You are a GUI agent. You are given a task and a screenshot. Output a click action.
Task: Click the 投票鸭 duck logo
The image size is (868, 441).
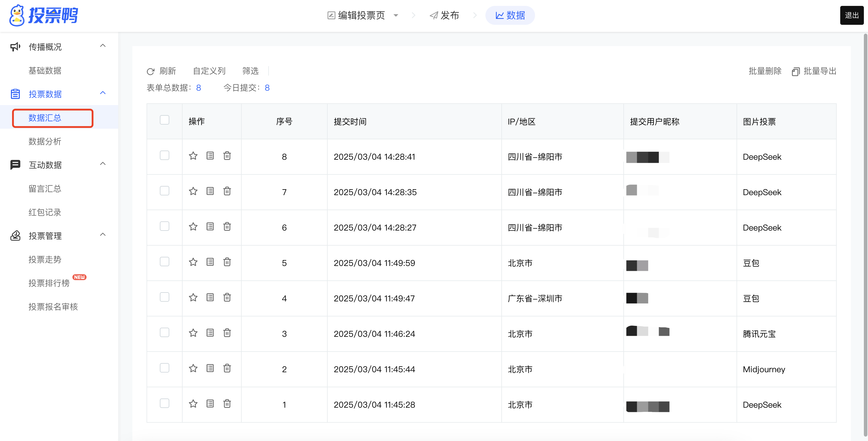17,15
